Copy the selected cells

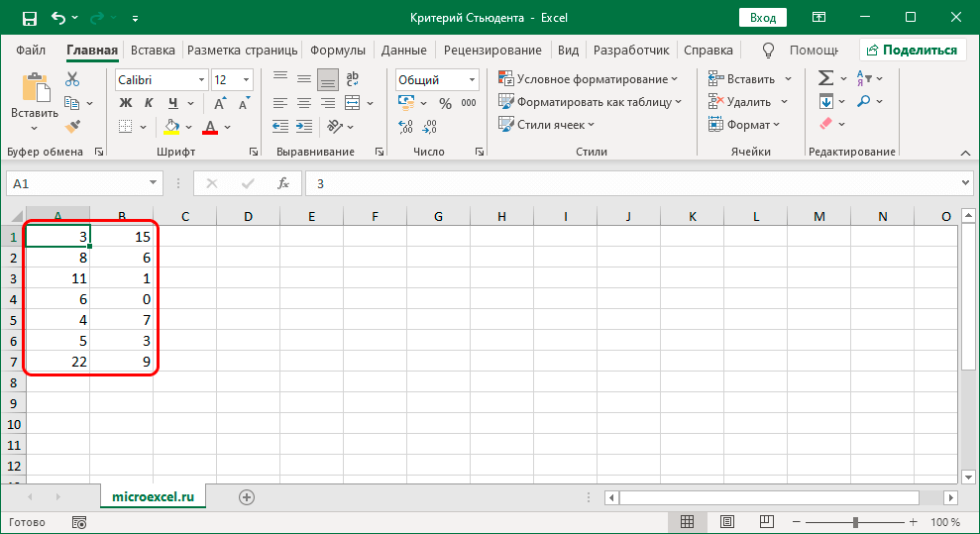[72, 103]
